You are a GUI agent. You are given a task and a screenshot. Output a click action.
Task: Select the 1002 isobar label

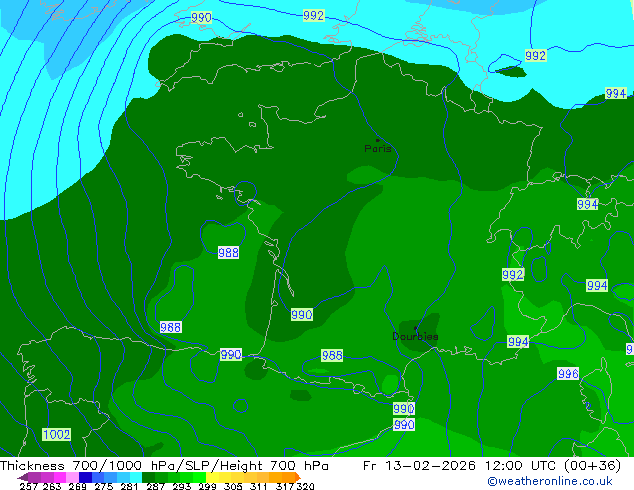click(x=57, y=435)
